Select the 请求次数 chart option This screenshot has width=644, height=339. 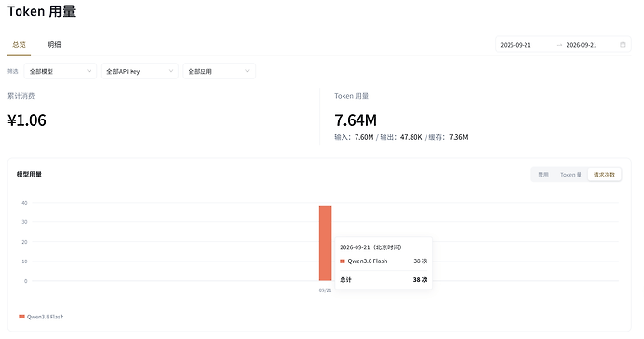click(x=604, y=175)
